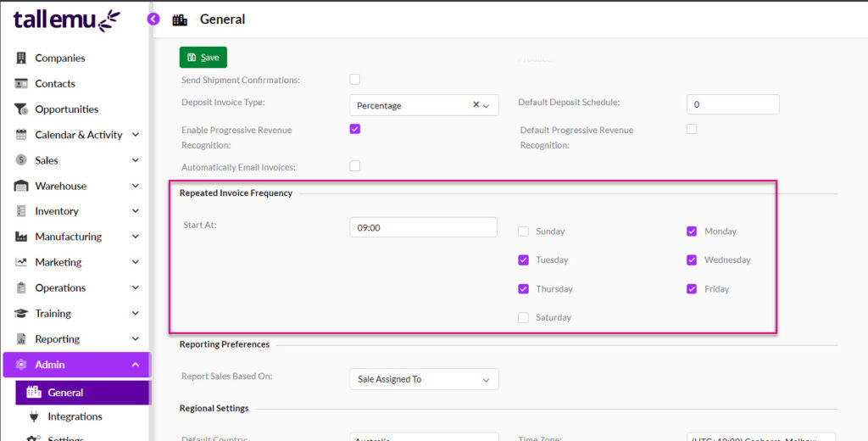
Task: Open Deposit Invoice Type dropdown arrow
Action: point(486,106)
